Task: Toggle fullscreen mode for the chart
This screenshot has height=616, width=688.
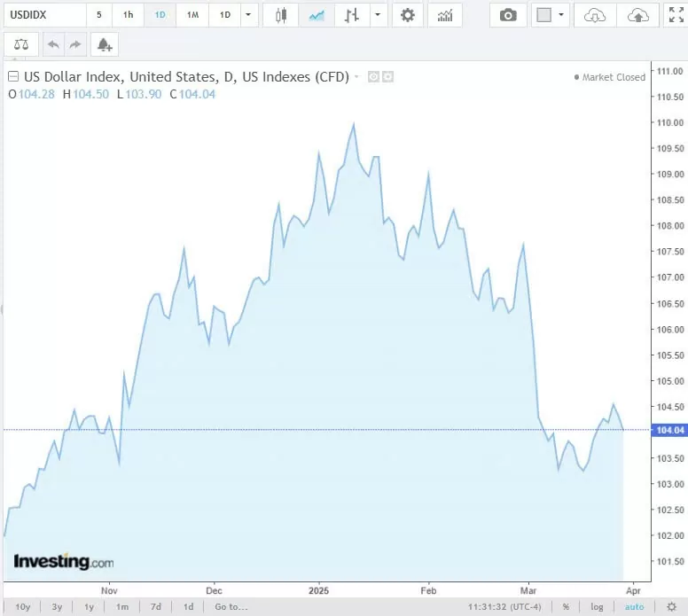Action: tap(676, 15)
